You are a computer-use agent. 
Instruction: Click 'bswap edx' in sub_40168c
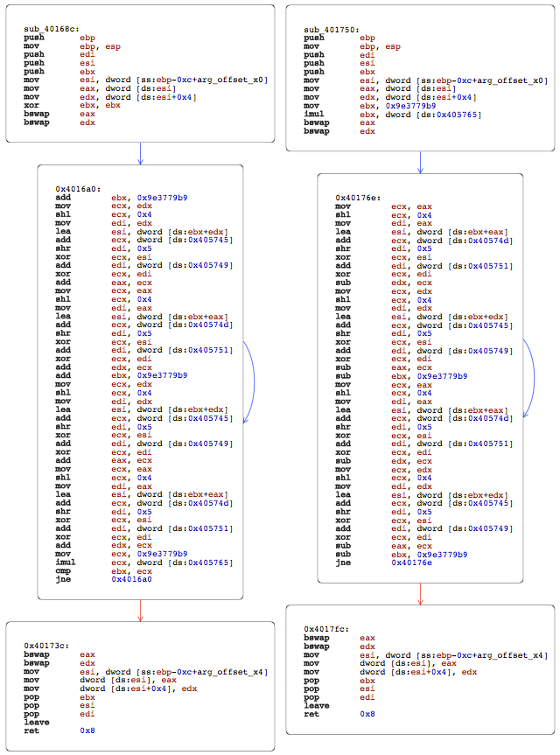tap(59, 122)
